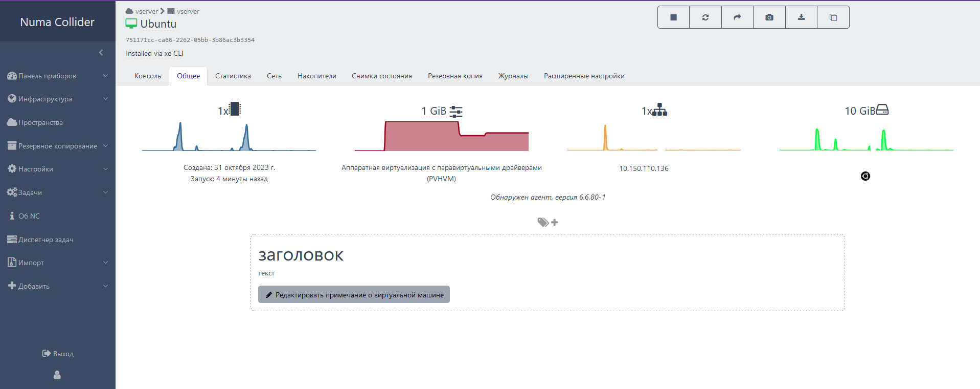Click the PVHVM virtualization mode text

pos(442,173)
